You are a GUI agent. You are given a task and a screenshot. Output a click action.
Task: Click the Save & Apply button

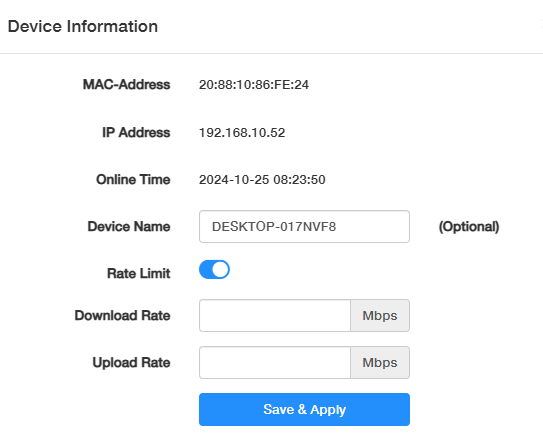point(304,409)
